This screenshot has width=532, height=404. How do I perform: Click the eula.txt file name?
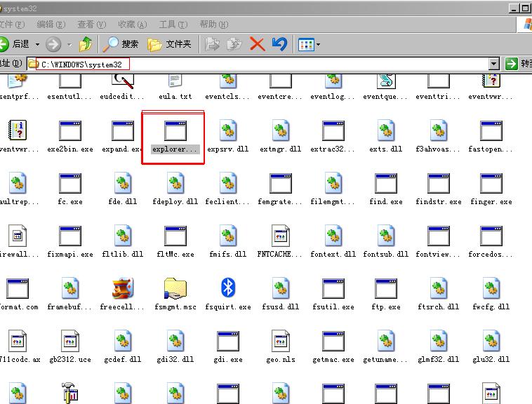(x=175, y=97)
